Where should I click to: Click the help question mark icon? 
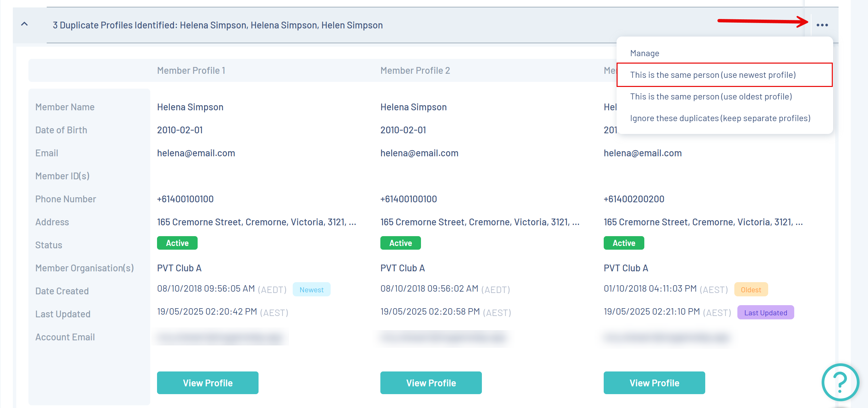(x=840, y=382)
